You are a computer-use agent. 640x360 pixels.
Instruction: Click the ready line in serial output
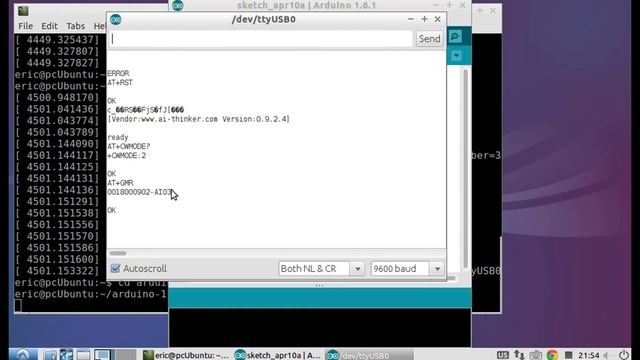coord(118,138)
